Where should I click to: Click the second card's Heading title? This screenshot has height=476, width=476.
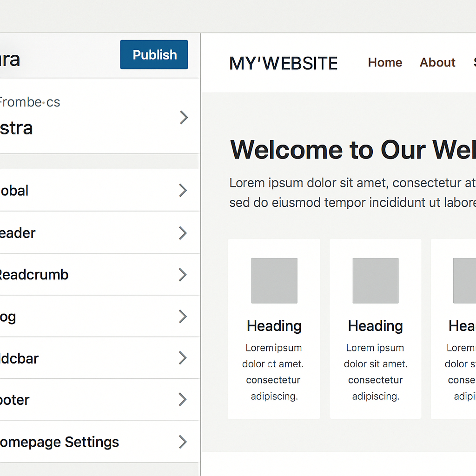[x=376, y=326]
